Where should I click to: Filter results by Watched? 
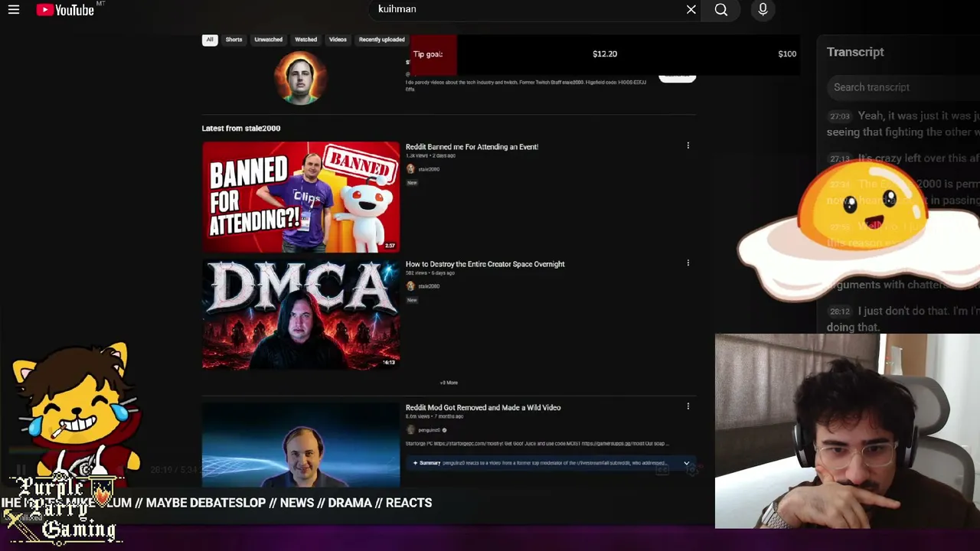(305, 40)
